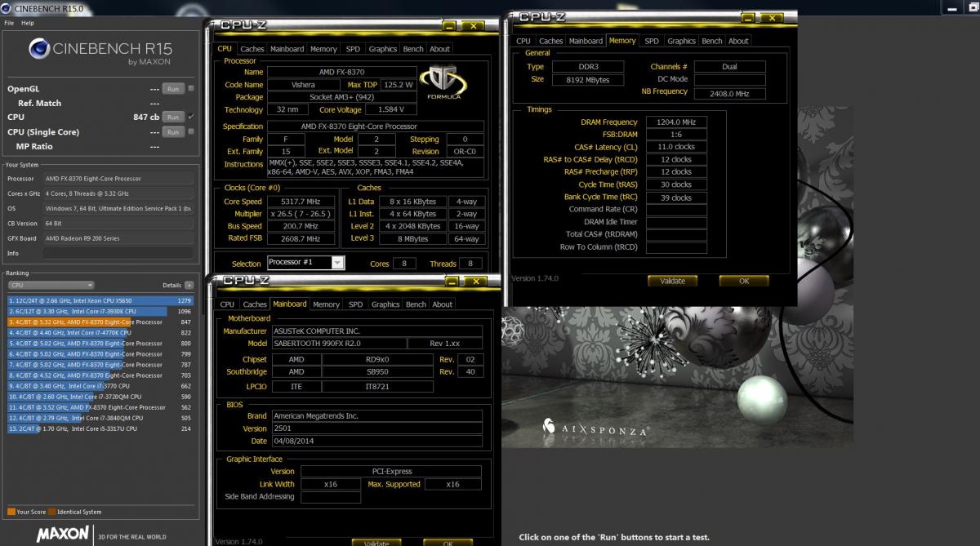
Task: Click the BIOS date 04/08/2014
Action: point(376,441)
